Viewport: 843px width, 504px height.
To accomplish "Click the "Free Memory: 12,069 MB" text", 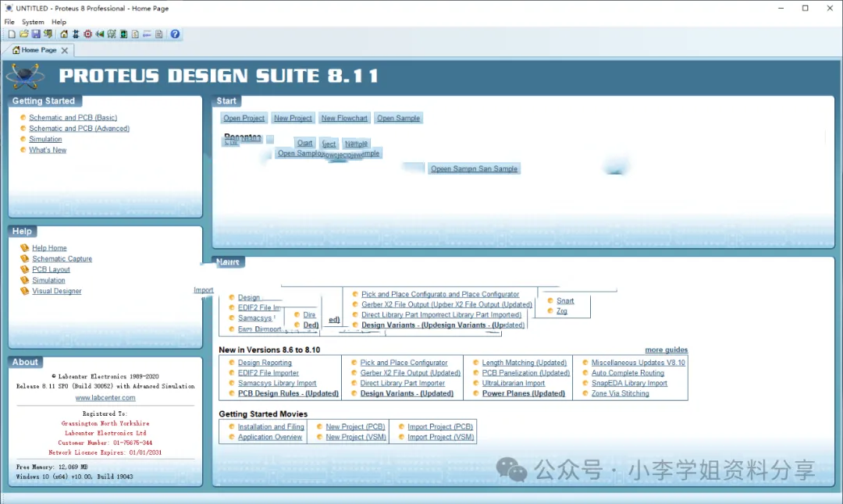I will (x=52, y=467).
